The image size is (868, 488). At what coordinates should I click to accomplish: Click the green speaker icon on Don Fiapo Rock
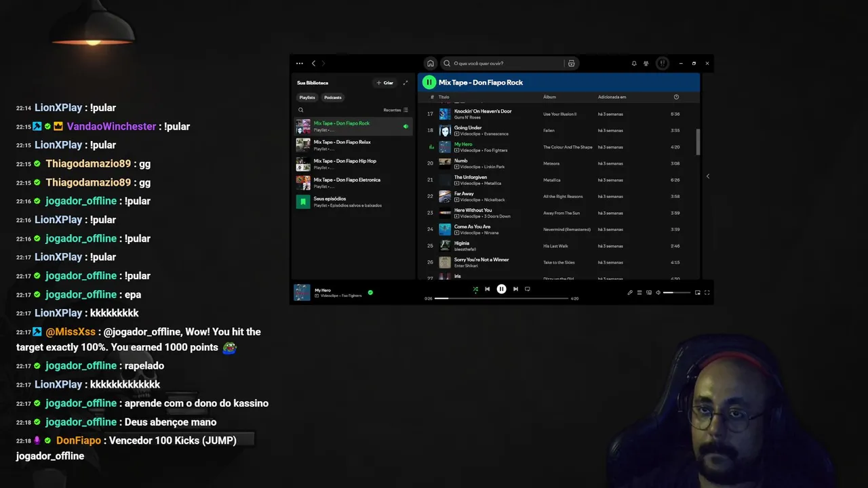pyautogui.click(x=406, y=126)
